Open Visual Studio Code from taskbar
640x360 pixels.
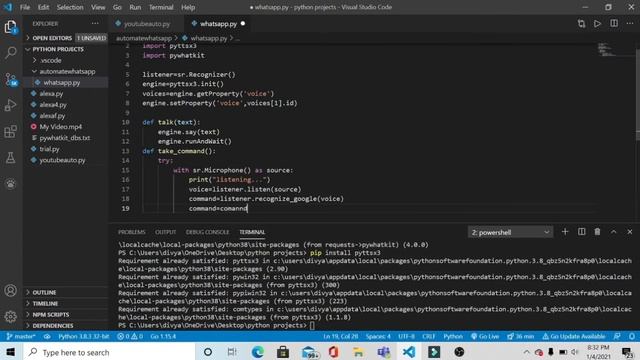click(x=409, y=351)
